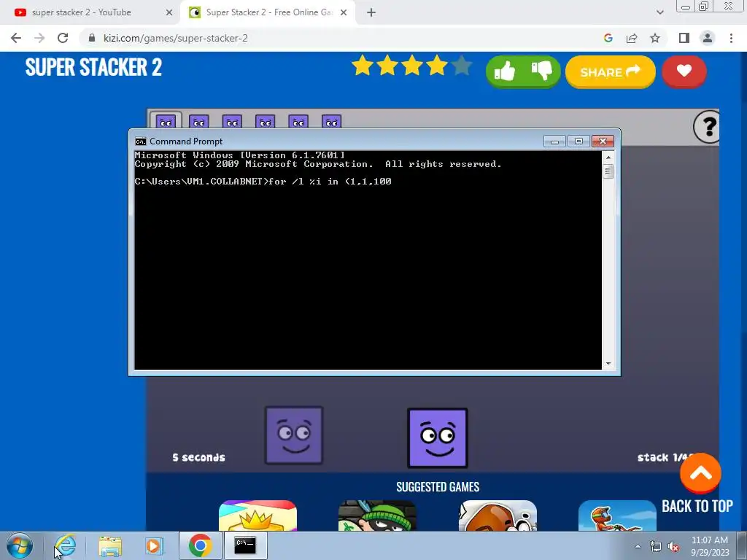This screenshot has width=747, height=560.
Task: Open Windows Explorer from taskbar
Action: tap(110, 545)
